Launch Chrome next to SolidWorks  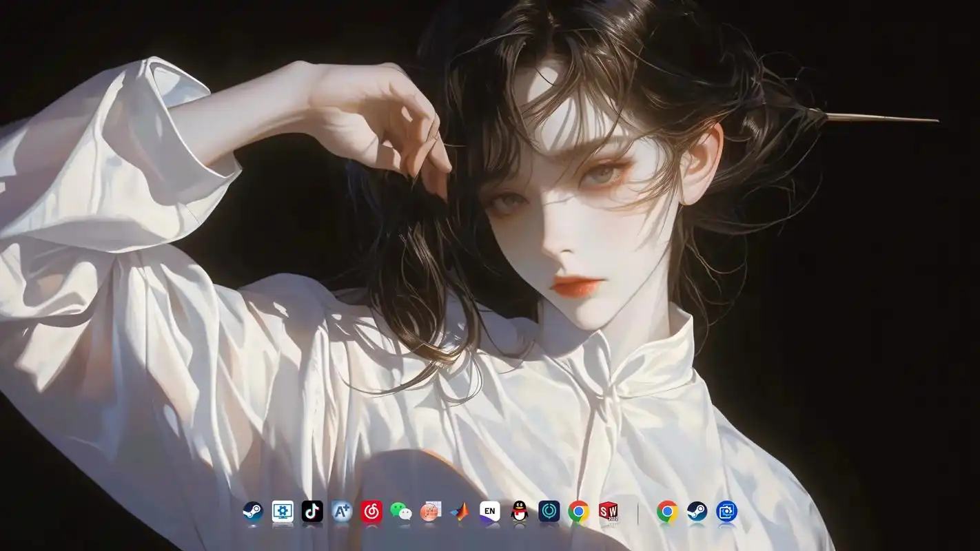[579, 512]
